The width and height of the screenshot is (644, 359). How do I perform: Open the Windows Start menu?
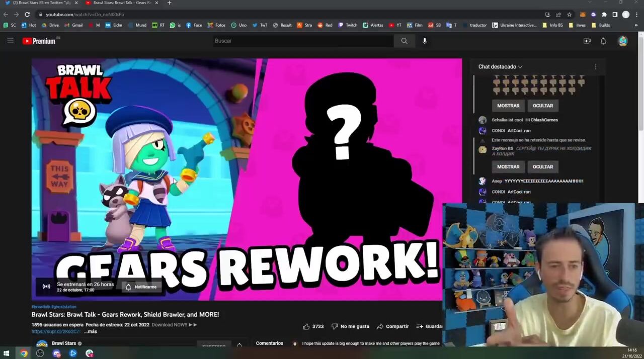click(7, 353)
